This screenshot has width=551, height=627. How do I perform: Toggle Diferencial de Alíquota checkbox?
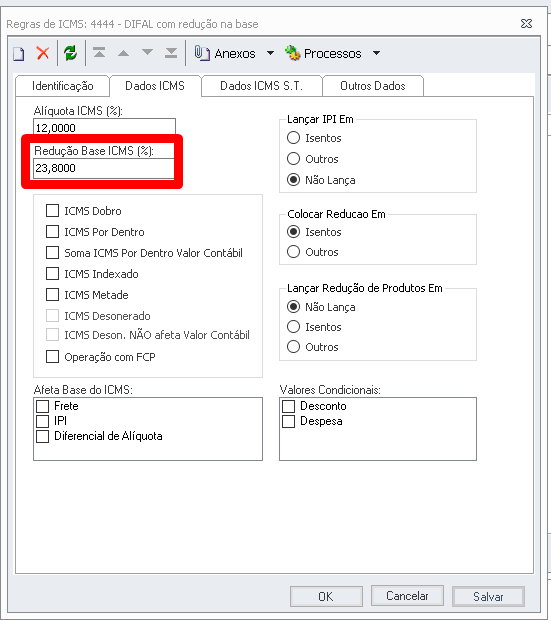pyautogui.click(x=42, y=436)
